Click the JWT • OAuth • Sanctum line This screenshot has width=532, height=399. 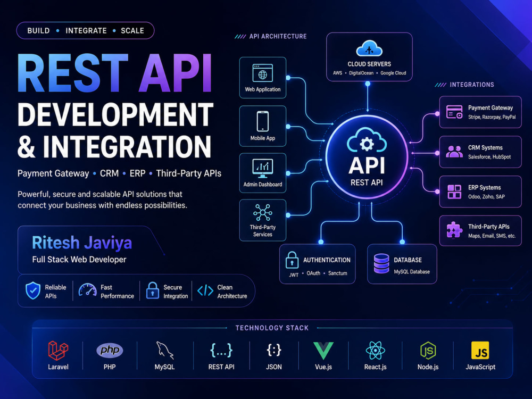[318, 273]
